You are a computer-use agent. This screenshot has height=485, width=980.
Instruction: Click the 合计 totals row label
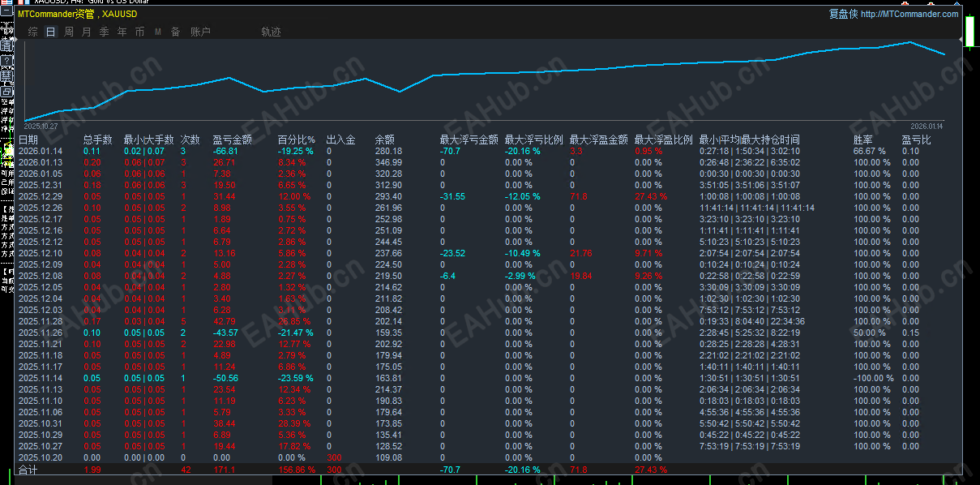click(x=28, y=470)
